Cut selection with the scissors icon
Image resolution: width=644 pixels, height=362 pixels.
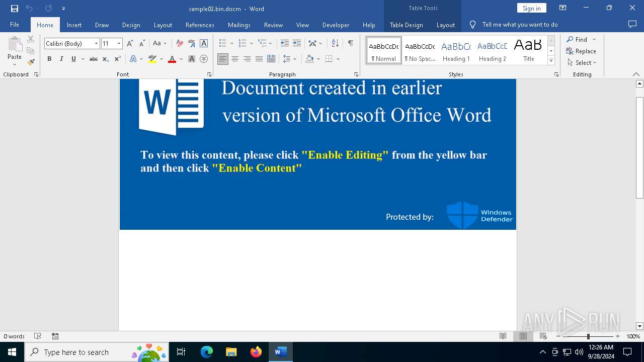31,39
